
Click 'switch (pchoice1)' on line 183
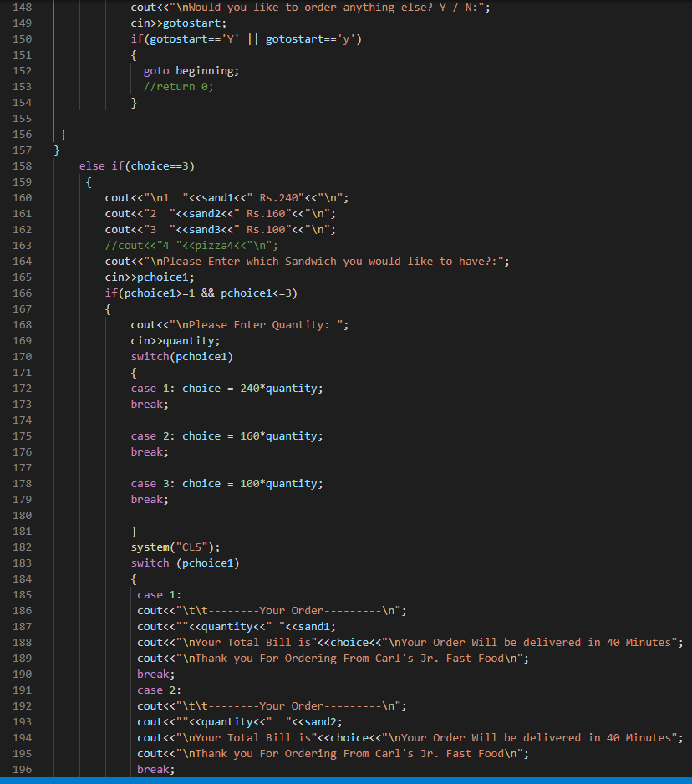(185, 563)
